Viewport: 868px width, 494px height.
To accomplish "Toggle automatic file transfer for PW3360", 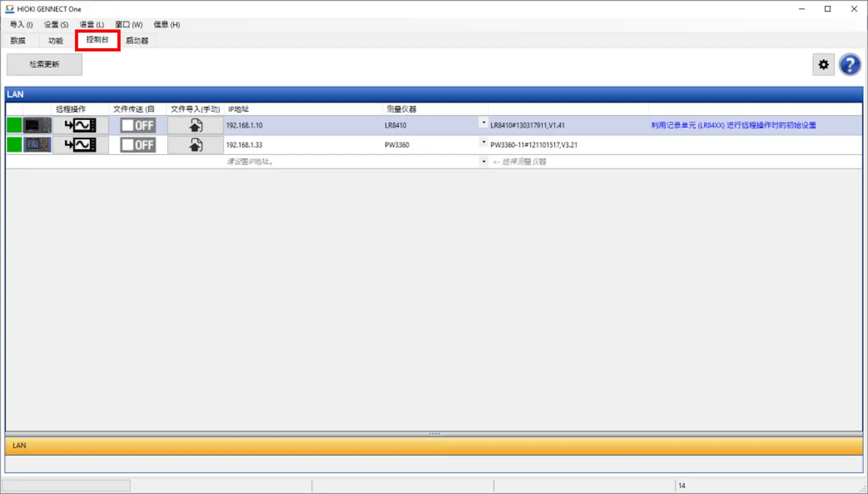I will pos(138,145).
